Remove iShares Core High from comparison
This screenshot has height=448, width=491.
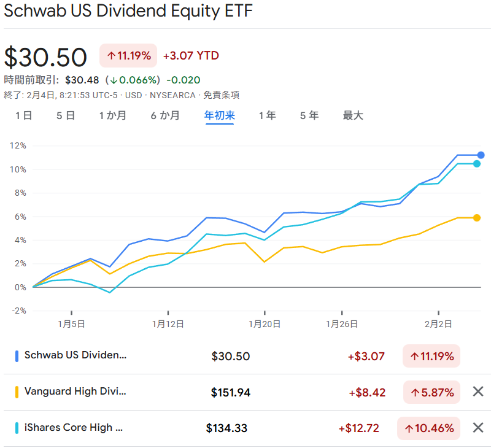click(477, 428)
